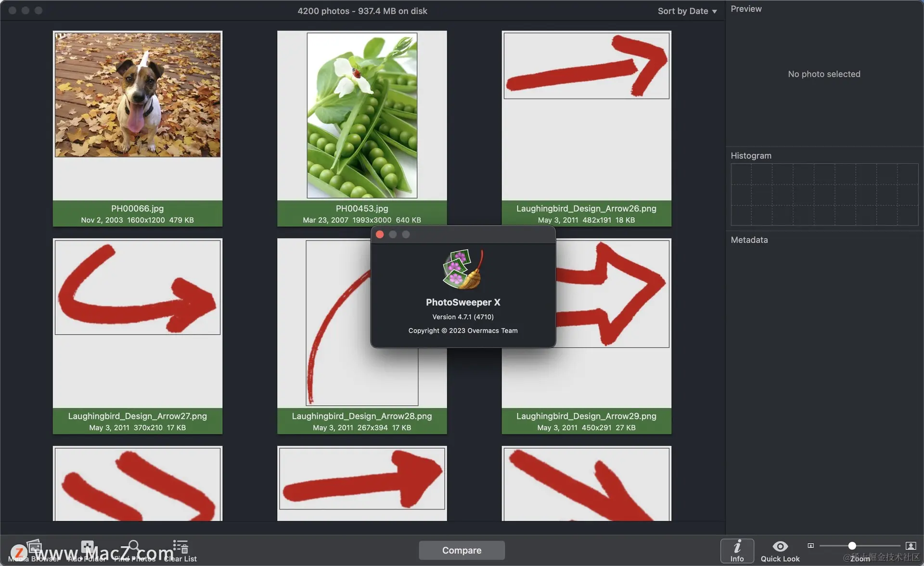Select the PH00453.jpg peas photo
924x566 pixels.
[362, 116]
